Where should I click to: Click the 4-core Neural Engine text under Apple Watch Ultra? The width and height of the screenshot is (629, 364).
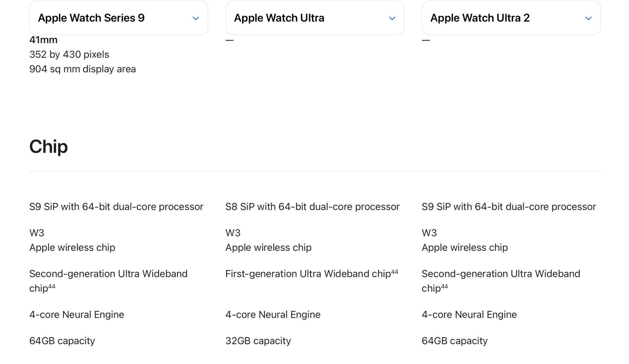coord(273,315)
